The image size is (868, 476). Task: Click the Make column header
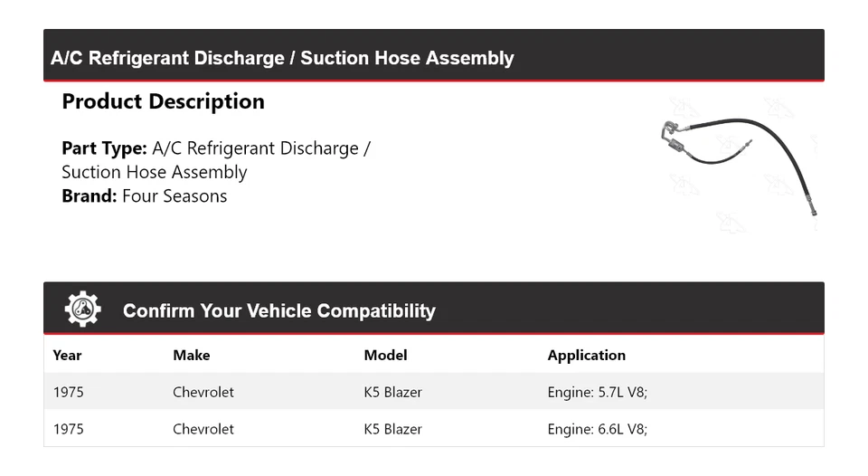(x=191, y=355)
